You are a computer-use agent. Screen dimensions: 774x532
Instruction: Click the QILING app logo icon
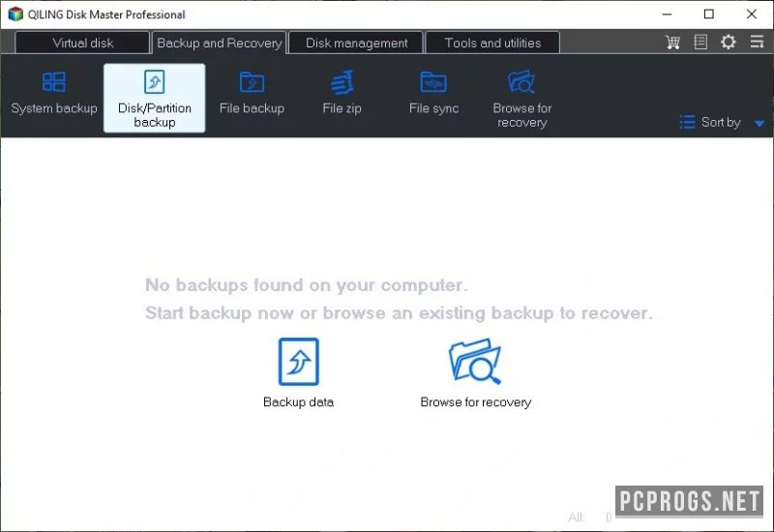[x=15, y=14]
